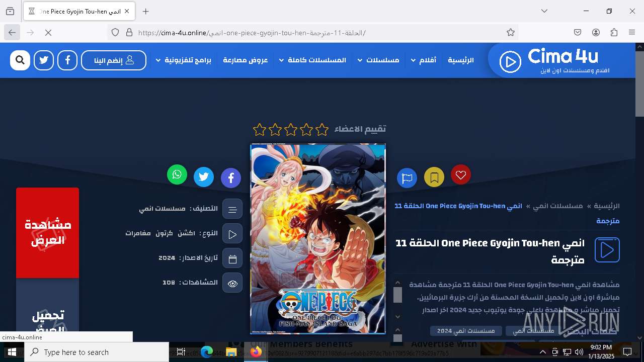Select the One Piece Gyojin Tou-hen tab
The image size is (644, 362).
(78, 11)
